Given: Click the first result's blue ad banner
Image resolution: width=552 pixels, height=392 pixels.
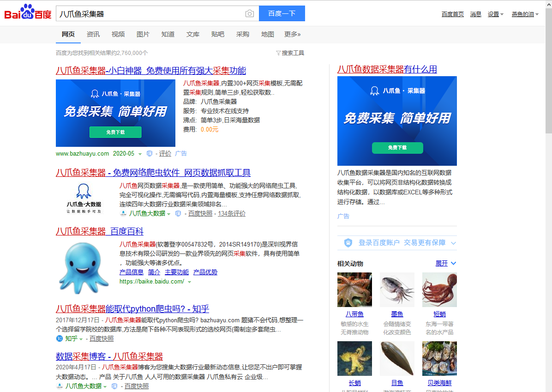Looking at the screenshot, I should (115, 113).
